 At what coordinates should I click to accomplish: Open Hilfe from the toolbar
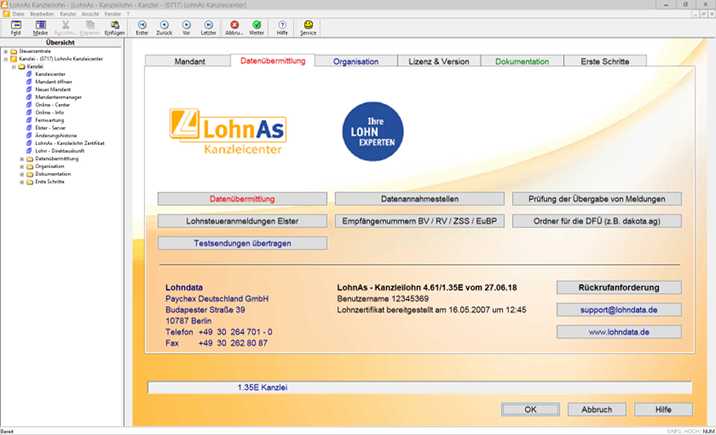coord(282,25)
